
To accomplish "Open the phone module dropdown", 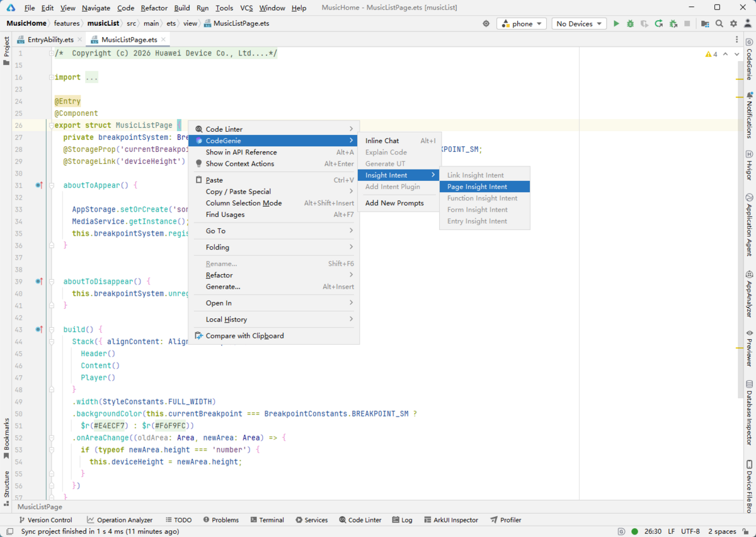I will point(522,24).
